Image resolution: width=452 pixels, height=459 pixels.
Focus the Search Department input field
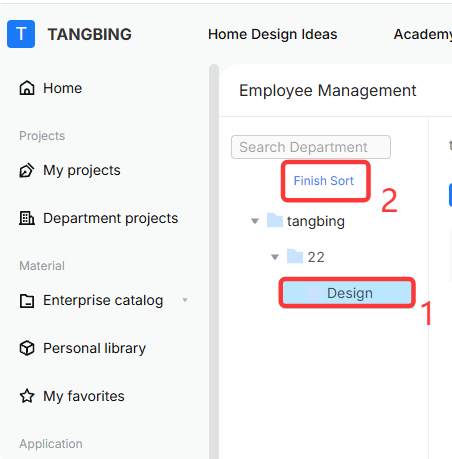pos(311,147)
